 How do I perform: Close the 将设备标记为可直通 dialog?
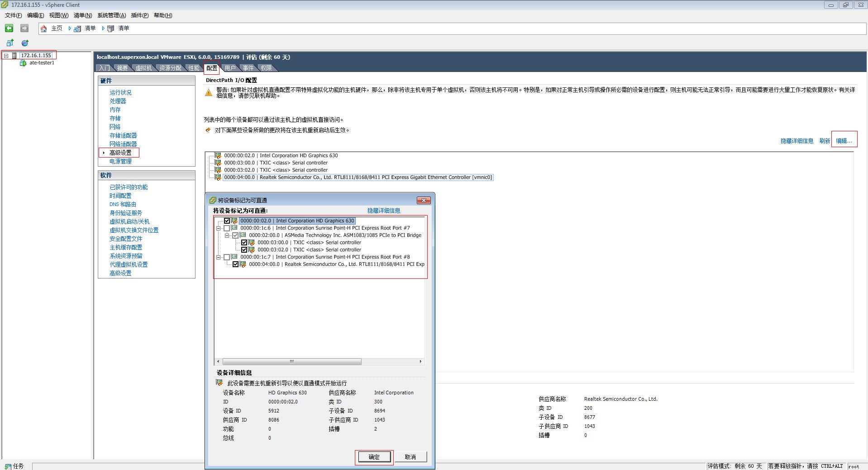click(423, 200)
